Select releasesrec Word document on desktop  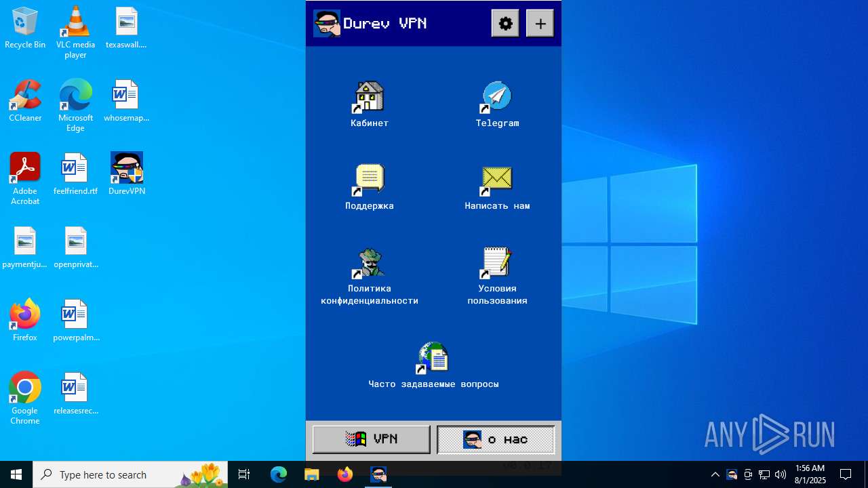pos(75,394)
